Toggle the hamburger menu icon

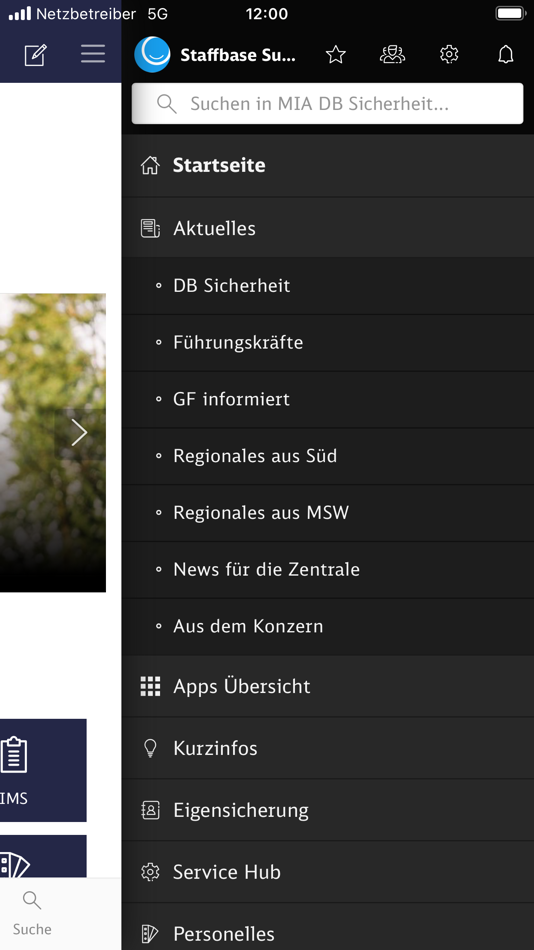point(93,55)
